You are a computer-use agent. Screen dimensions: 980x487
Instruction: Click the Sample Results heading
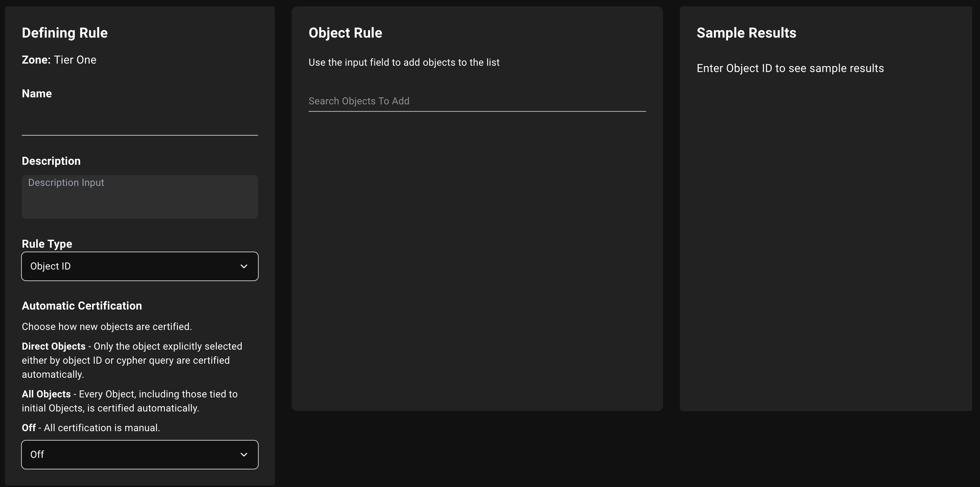(746, 33)
